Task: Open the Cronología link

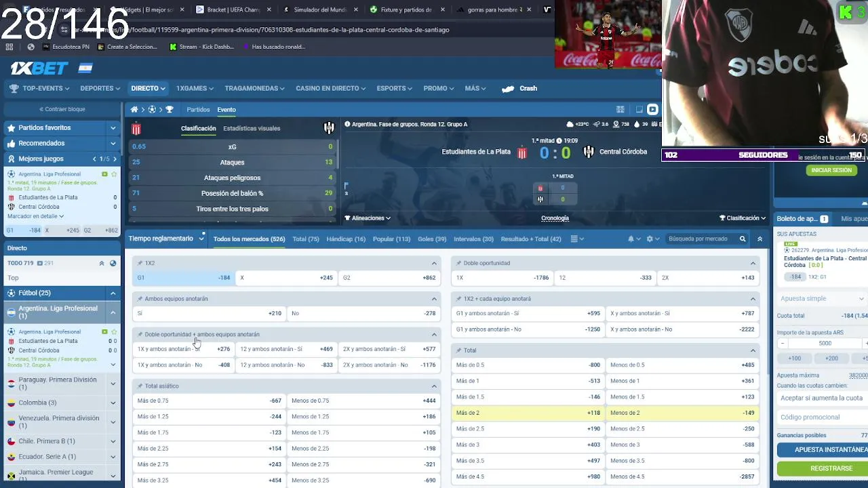Action: [x=555, y=218]
